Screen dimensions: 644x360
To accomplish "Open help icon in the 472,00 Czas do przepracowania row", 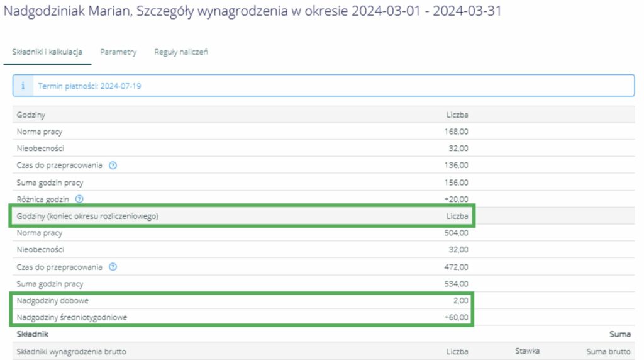I will [x=113, y=267].
